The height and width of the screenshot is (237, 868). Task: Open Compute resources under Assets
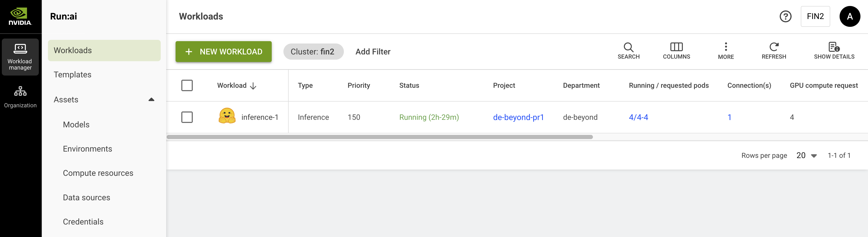pos(98,173)
